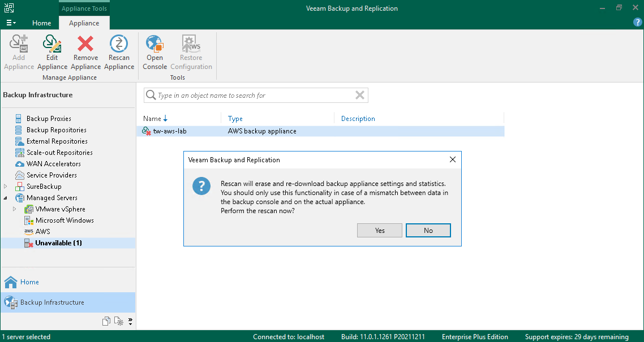The width and height of the screenshot is (644, 342).
Task: Click the support expires status text
Action: coord(577,337)
